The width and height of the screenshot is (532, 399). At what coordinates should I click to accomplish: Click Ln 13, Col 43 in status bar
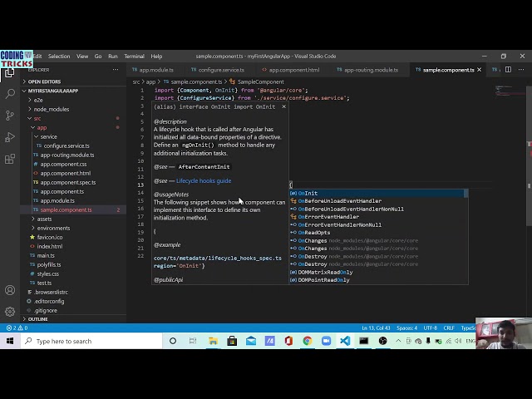click(376, 328)
